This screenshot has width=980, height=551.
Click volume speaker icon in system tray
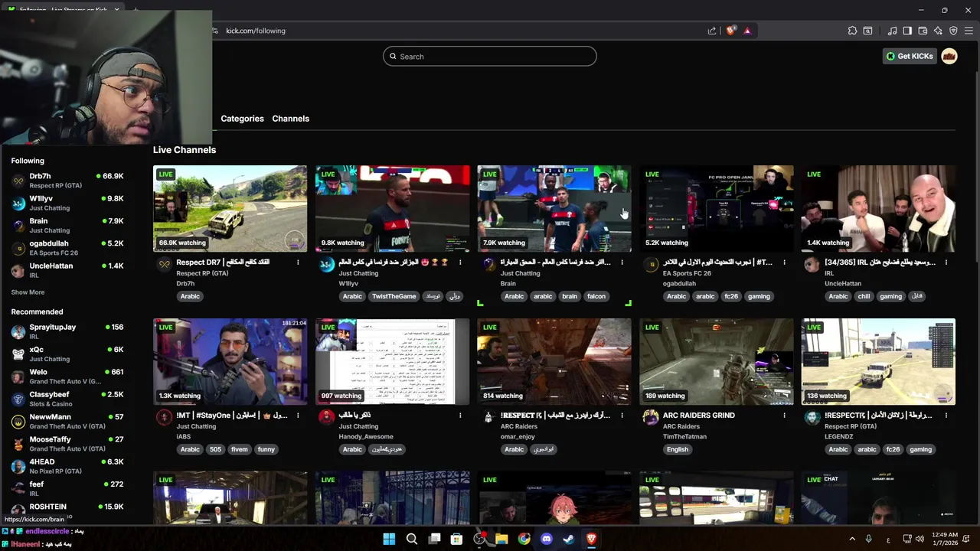[920, 539]
